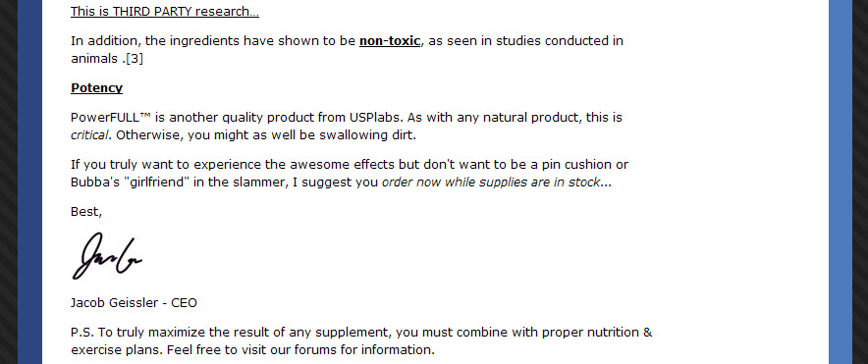
Task: Click the "Best," closing line
Action: pos(86,212)
